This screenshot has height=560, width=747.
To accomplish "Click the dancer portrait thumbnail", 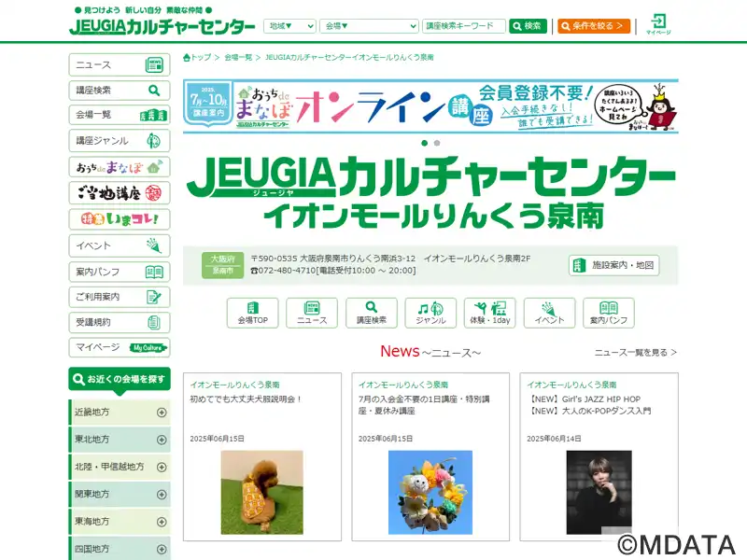I will pyautogui.click(x=599, y=493).
